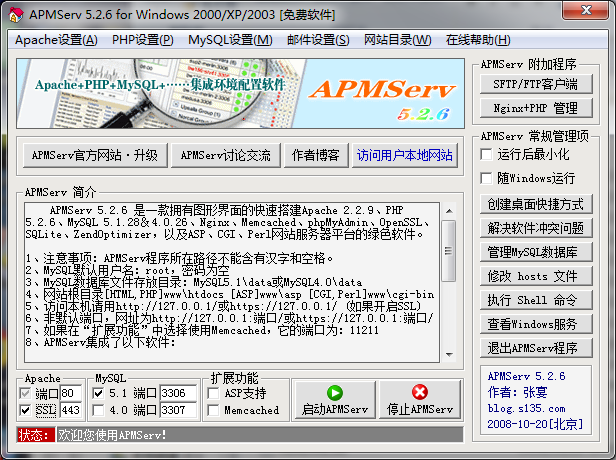
Task: Click the 创建桌面快捷方式 button
Action: click(536, 204)
